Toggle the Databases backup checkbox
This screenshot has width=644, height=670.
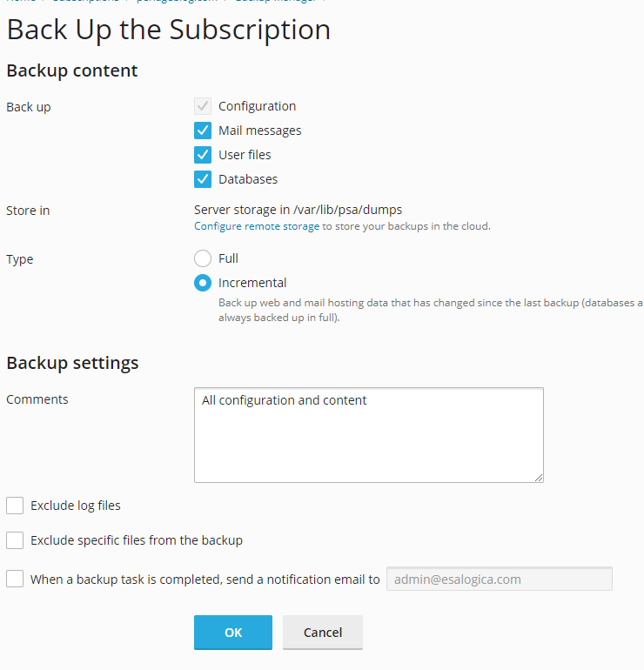coord(203,179)
